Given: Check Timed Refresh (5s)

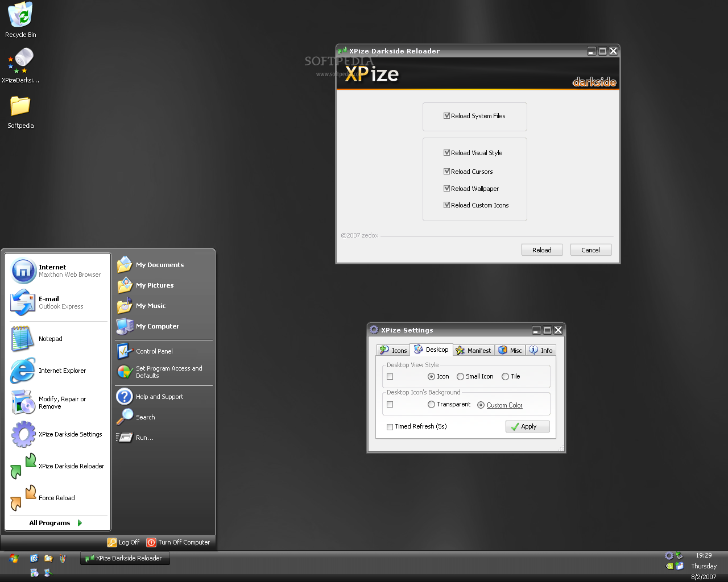Looking at the screenshot, I should click(390, 427).
